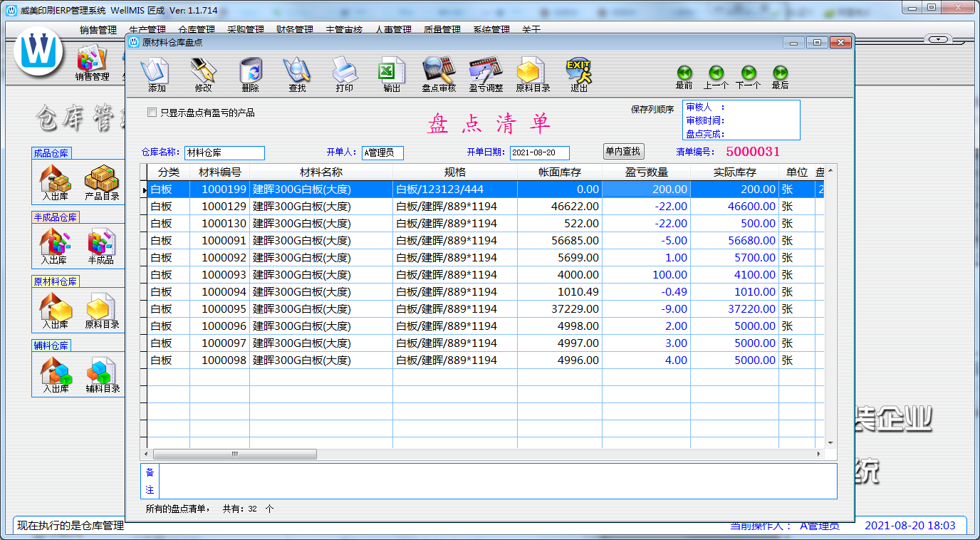The width and height of the screenshot is (980, 540).
Task: Open the 财务管理 menu
Action: [x=294, y=30]
